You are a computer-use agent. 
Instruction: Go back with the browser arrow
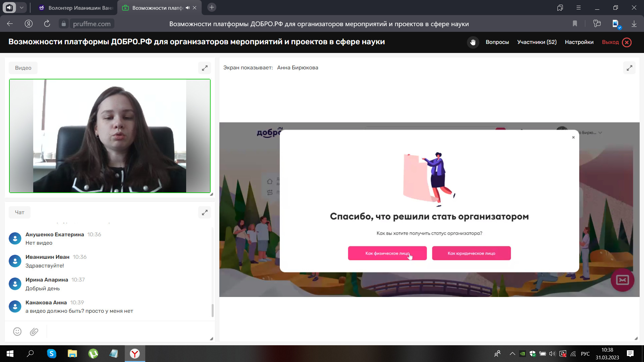(10, 24)
